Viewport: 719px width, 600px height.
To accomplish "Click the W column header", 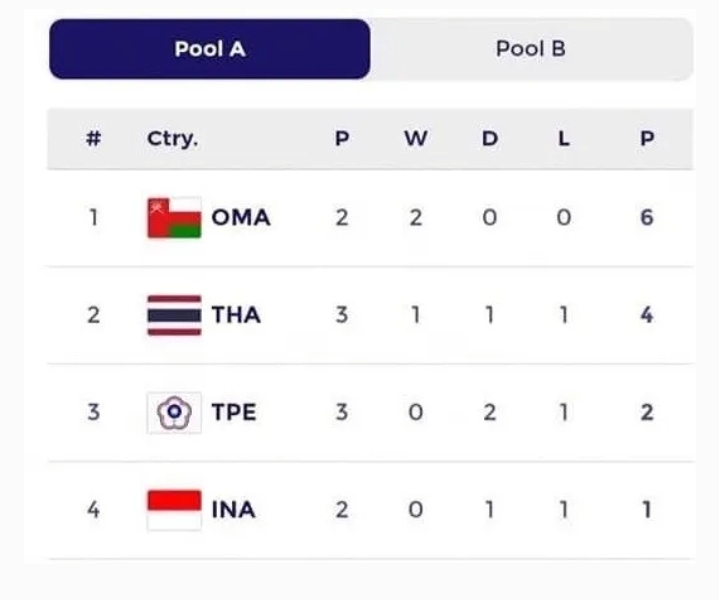I will [x=416, y=139].
